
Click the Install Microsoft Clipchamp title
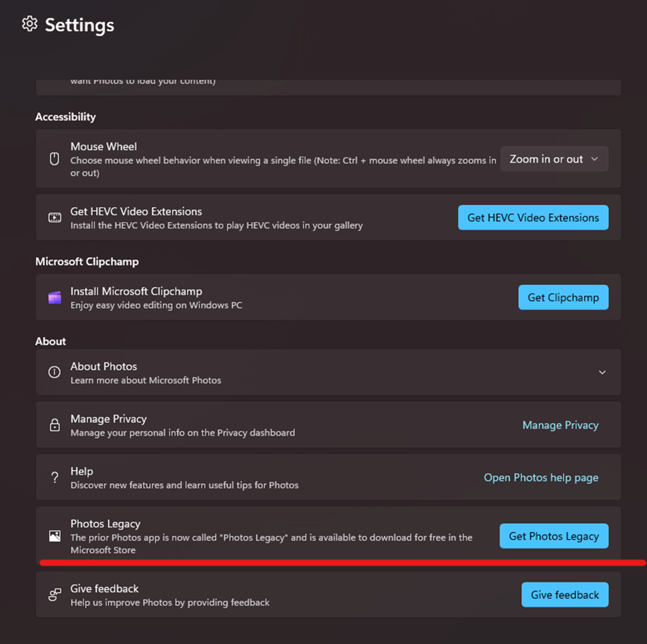[136, 291]
